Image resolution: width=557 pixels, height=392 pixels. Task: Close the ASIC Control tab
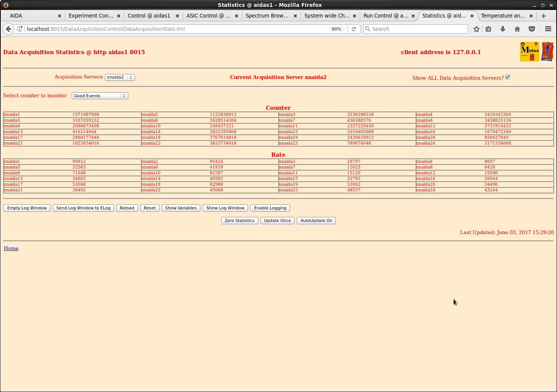(x=237, y=16)
